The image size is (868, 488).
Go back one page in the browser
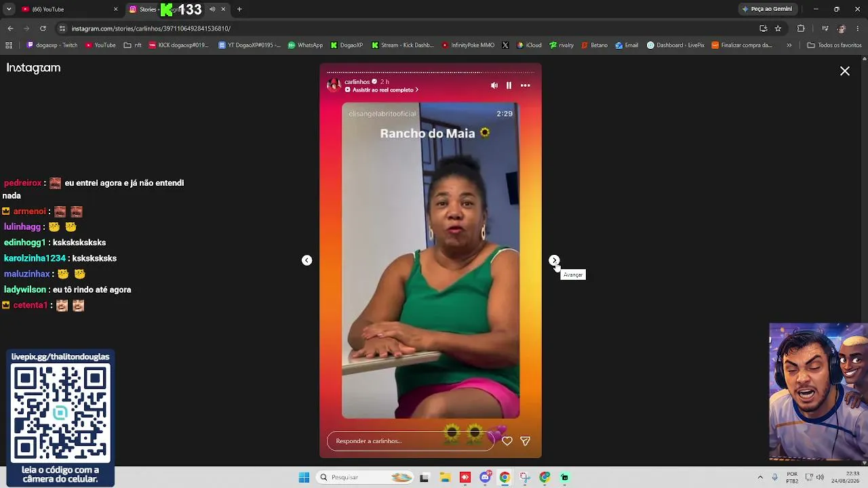(10, 28)
